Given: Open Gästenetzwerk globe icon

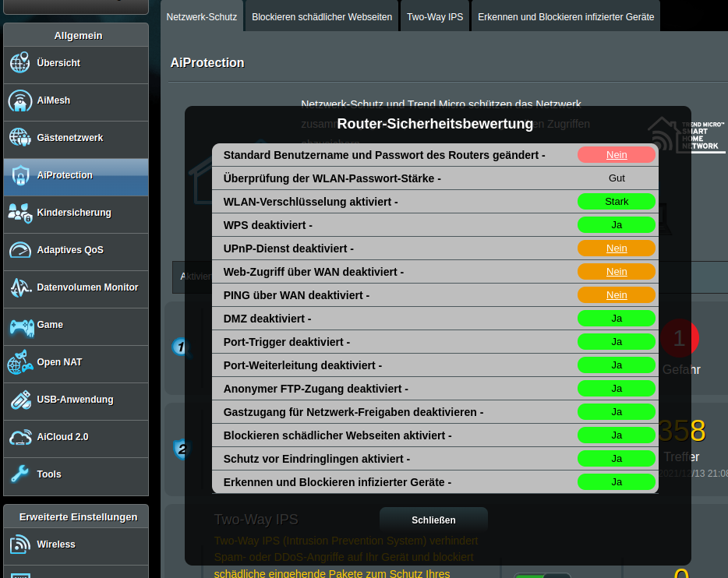Looking at the screenshot, I should click(x=20, y=138).
